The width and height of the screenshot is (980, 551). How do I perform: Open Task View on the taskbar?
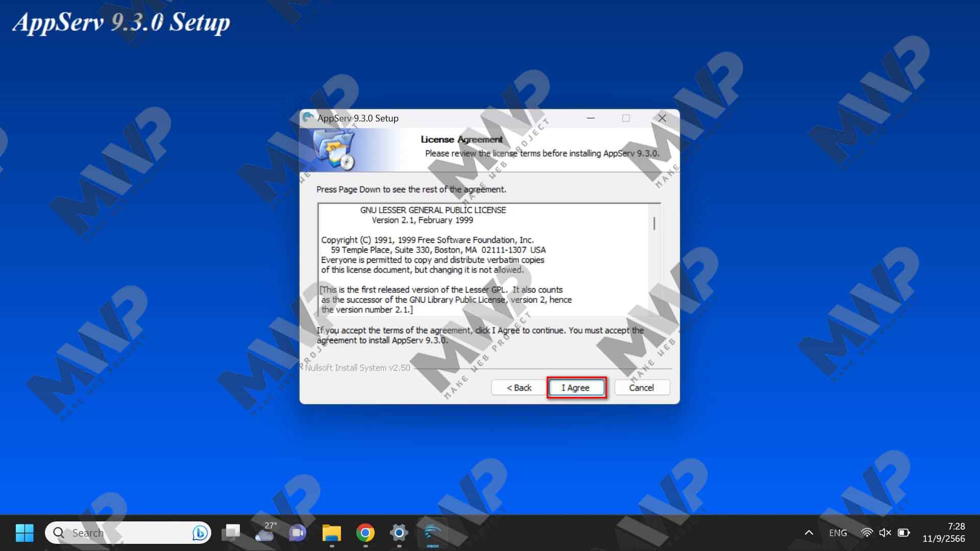[231, 533]
